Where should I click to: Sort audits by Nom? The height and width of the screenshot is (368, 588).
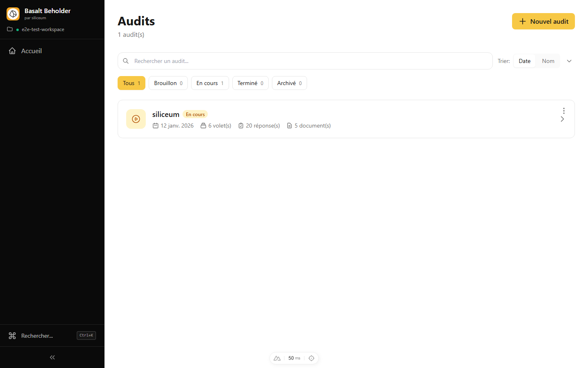[x=548, y=61]
